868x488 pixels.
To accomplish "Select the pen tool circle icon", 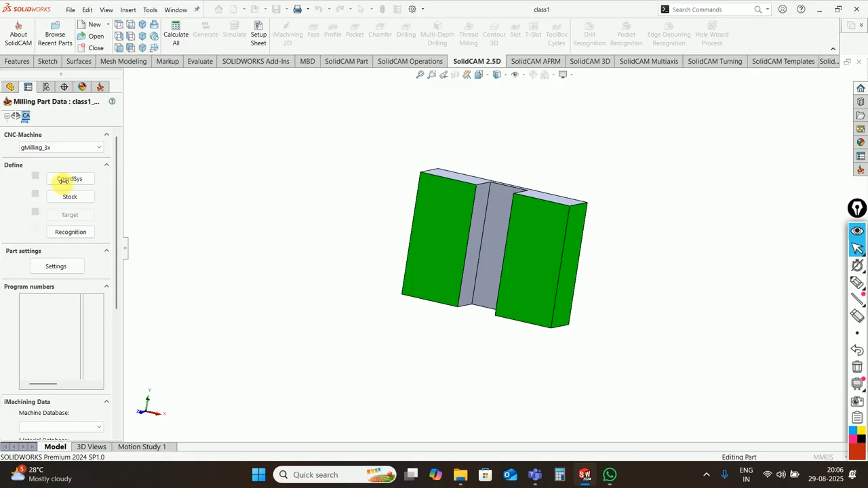I will coord(857,208).
